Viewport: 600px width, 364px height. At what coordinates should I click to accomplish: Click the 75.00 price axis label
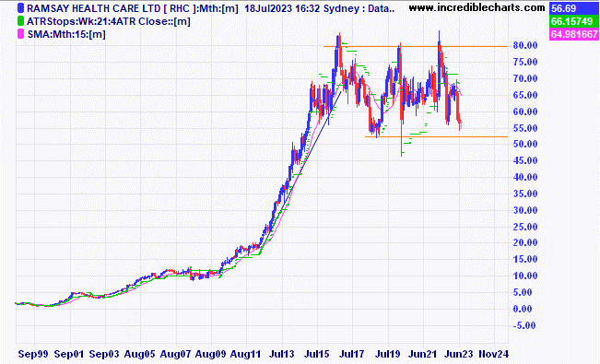pyautogui.click(x=525, y=62)
